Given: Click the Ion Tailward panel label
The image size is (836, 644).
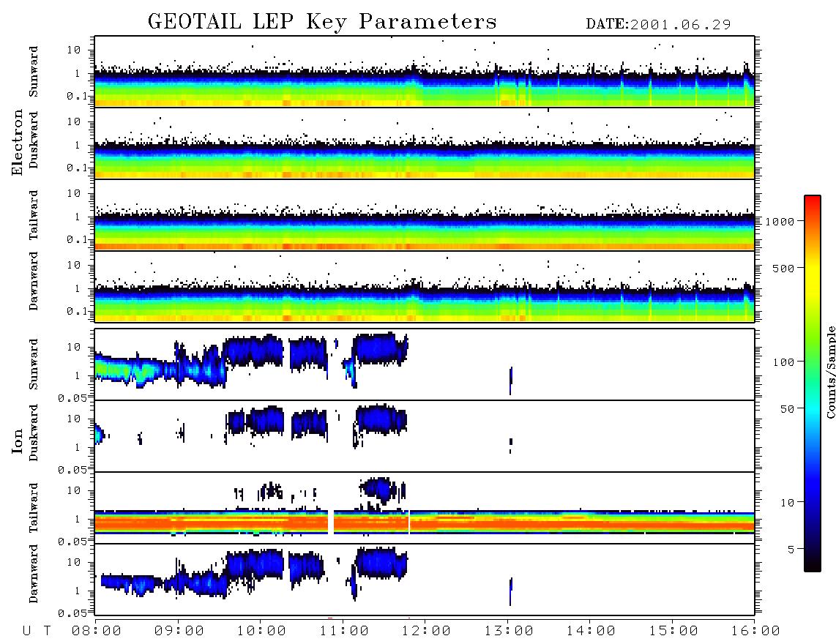Looking at the screenshot, I should (34, 508).
